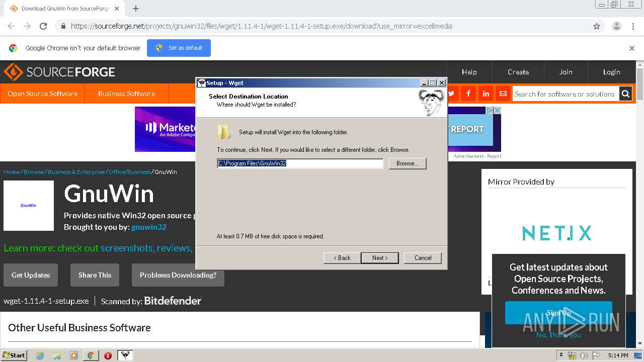This screenshot has height=362, width=644.
Task: Click the Get Updates button
Action: click(31, 275)
